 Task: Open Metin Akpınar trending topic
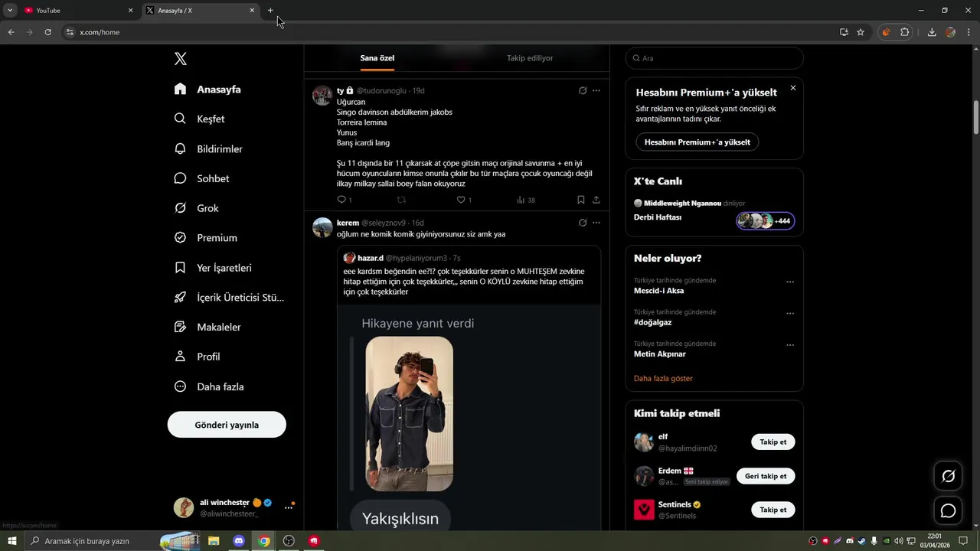660,354
